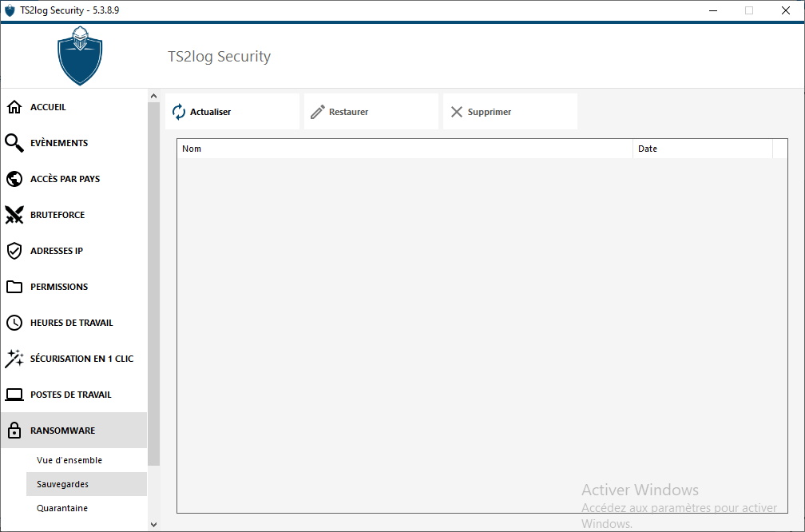The height and width of the screenshot is (532, 805).
Task: Click the title bar TS2log shield icon
Action: 10,10
